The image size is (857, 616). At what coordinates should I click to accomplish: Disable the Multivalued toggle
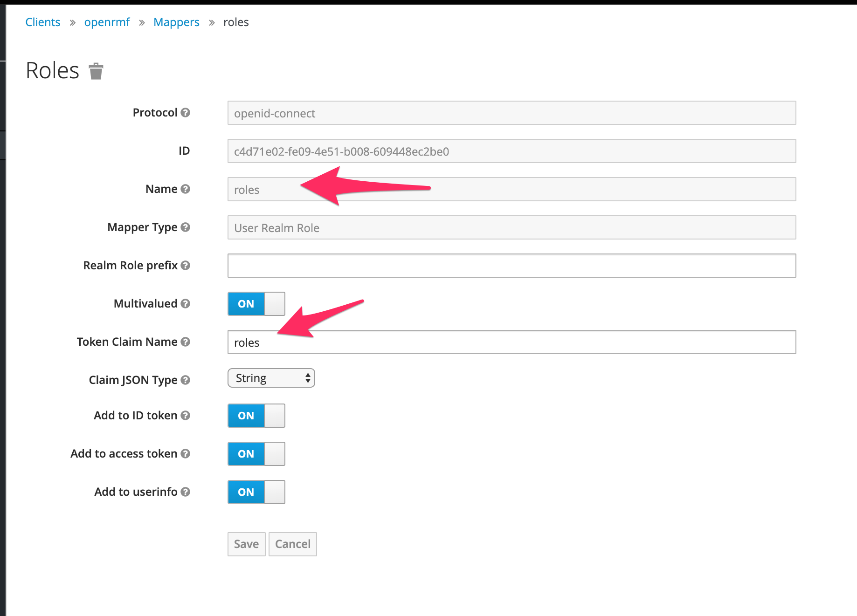(x=256, y=304)
